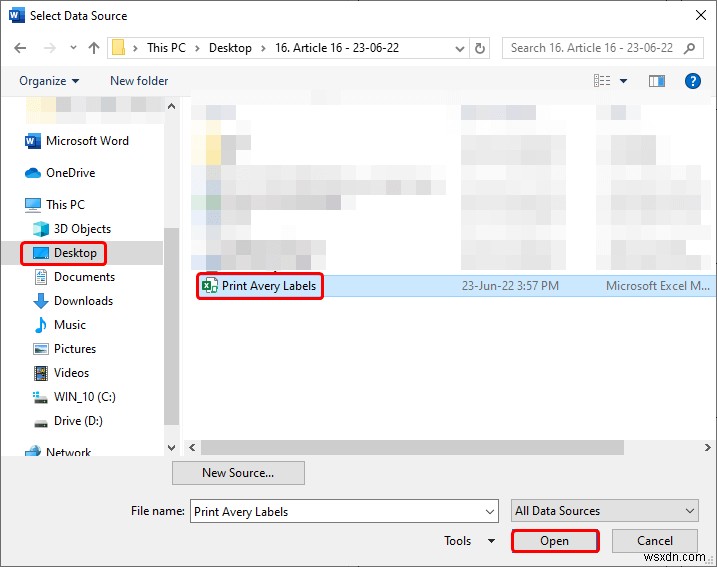Image resolution: width=717 pixels, height=567 pixels.
Task: Click the OneDrive cloud icon
Action: point(32,173)
